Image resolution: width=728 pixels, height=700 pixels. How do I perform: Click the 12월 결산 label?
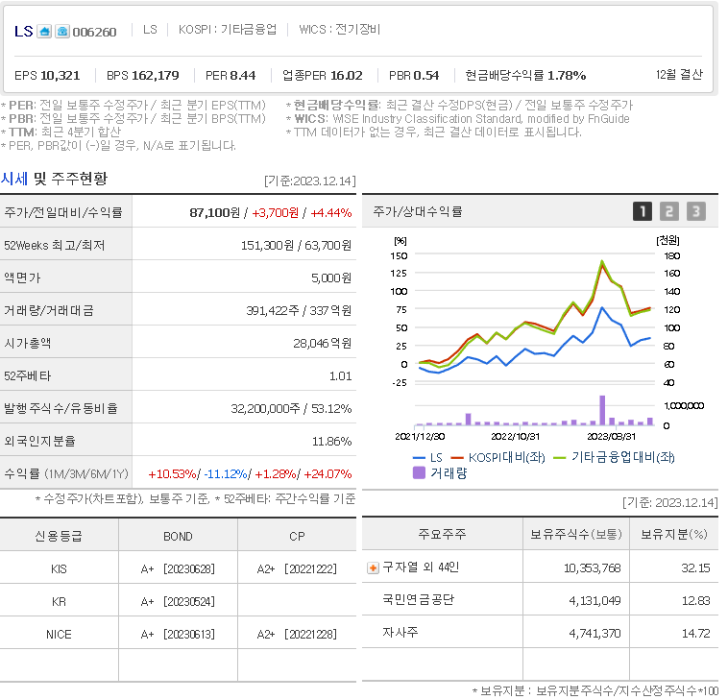point(679,74)
